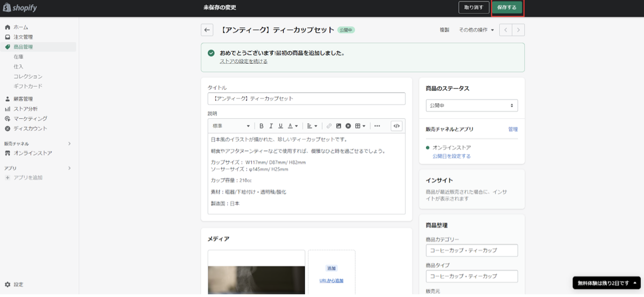Open the text color picker

point(292,126)
